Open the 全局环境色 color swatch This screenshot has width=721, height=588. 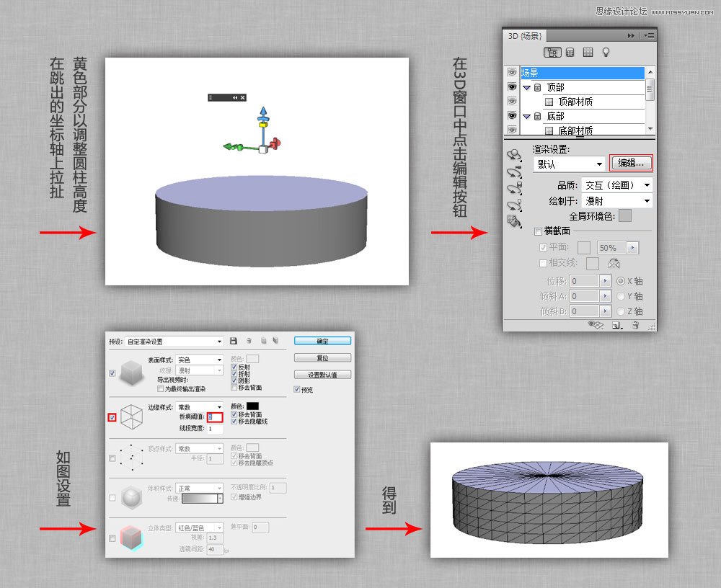625,215
